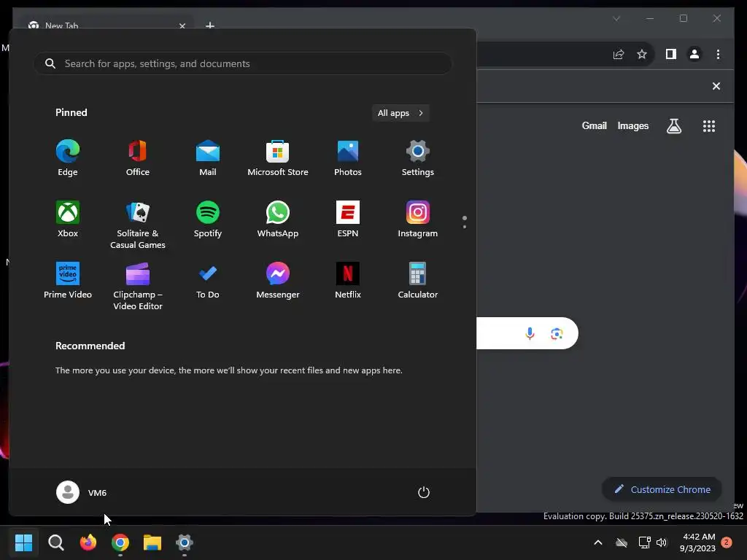Switch to Chrome on the taskbar
Image resolution: width=747 pixels, height=560 pixels.
[120, 542]
